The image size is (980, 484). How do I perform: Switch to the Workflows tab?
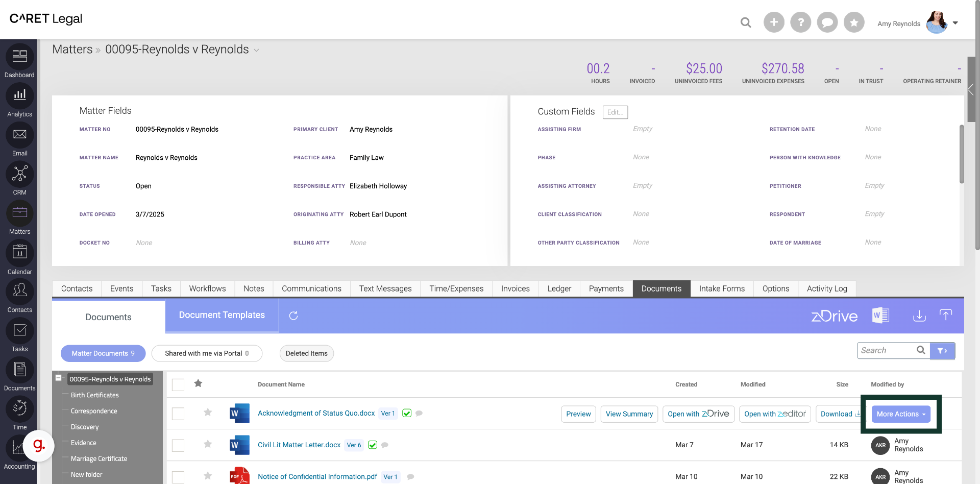point(207,288)
